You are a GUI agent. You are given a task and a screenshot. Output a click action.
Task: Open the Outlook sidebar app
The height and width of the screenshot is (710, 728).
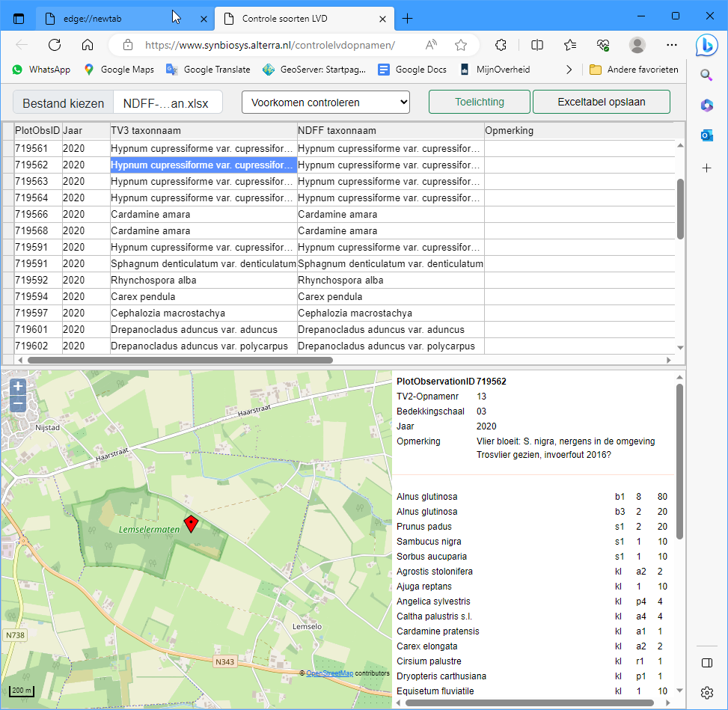[706, 135]
